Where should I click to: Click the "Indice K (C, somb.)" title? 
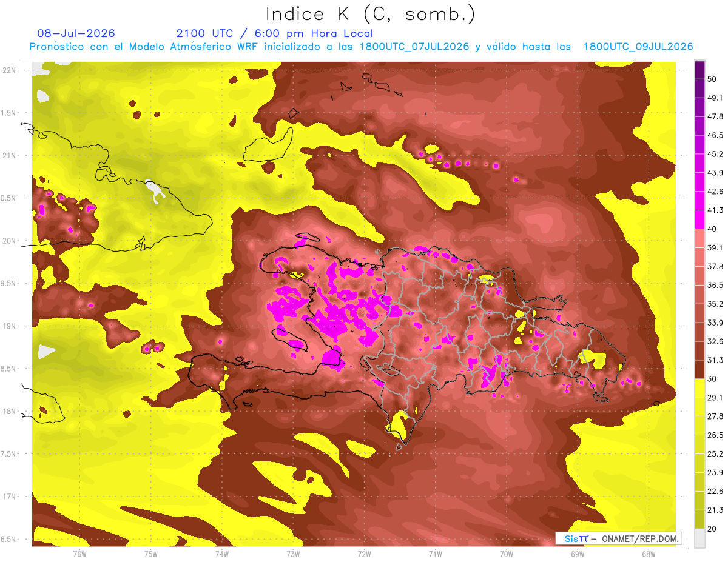370,14
